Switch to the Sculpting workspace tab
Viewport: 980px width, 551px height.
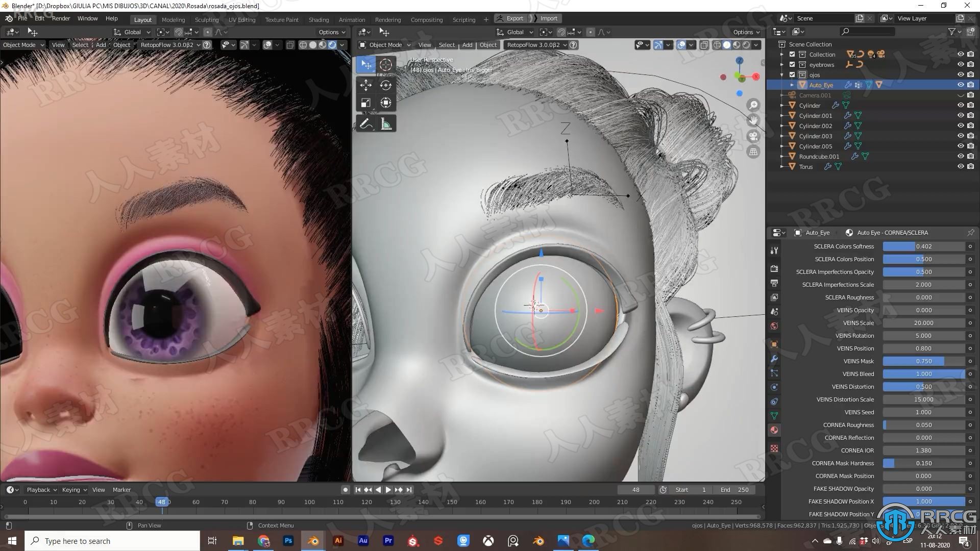click(x=206, y=19)
